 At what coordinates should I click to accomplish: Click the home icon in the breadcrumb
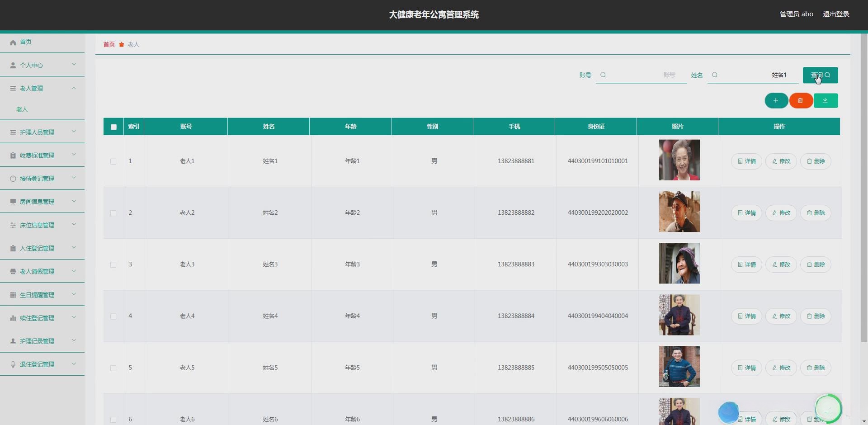(x=122, y=44)
